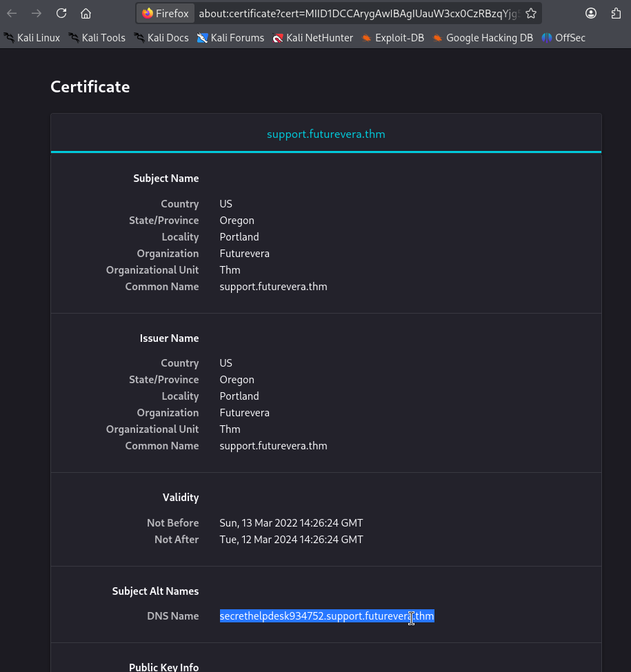Open the Kali Forums bookmark
This screenshot has width=631, height=672.
pyautogui.click(x=230, y=38)
